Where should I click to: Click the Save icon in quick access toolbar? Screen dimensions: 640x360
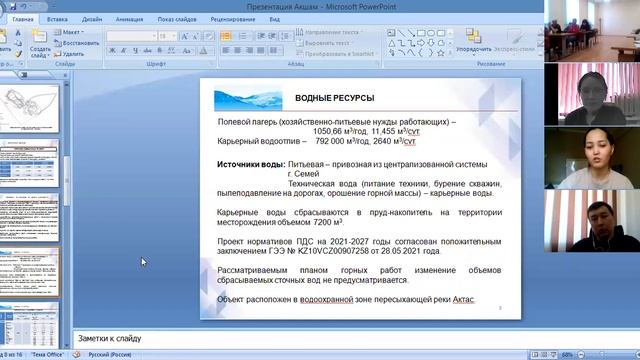13,7
